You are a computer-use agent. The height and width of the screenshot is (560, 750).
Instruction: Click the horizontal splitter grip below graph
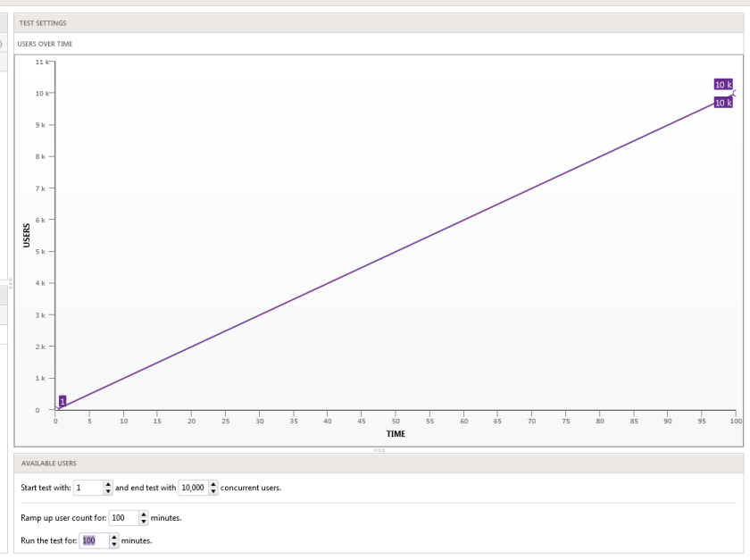pos(379,450)
